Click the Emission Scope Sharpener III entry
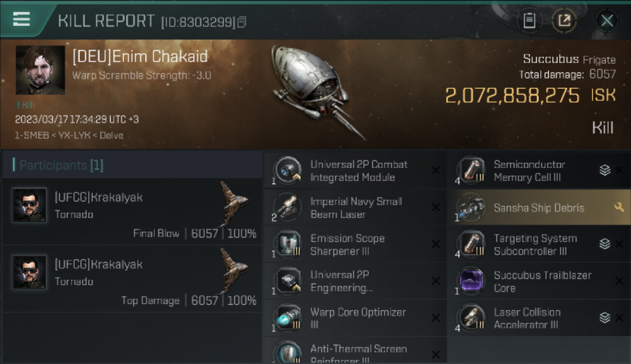Viewport: 631px width, 364px height. tap(355, 245)
